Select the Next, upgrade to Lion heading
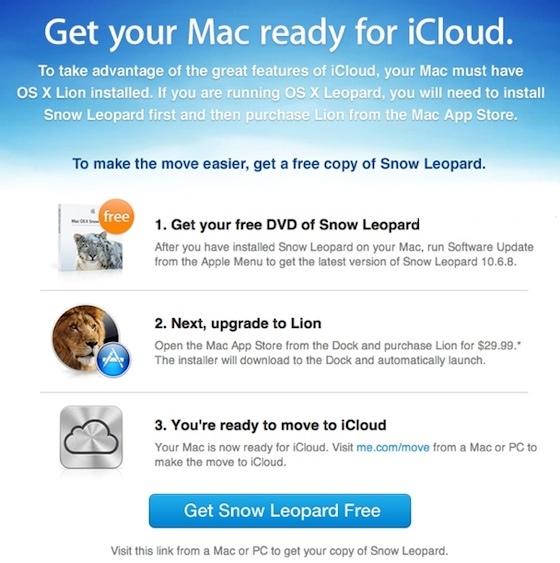 pyautogui.click(x=238, y=324)
